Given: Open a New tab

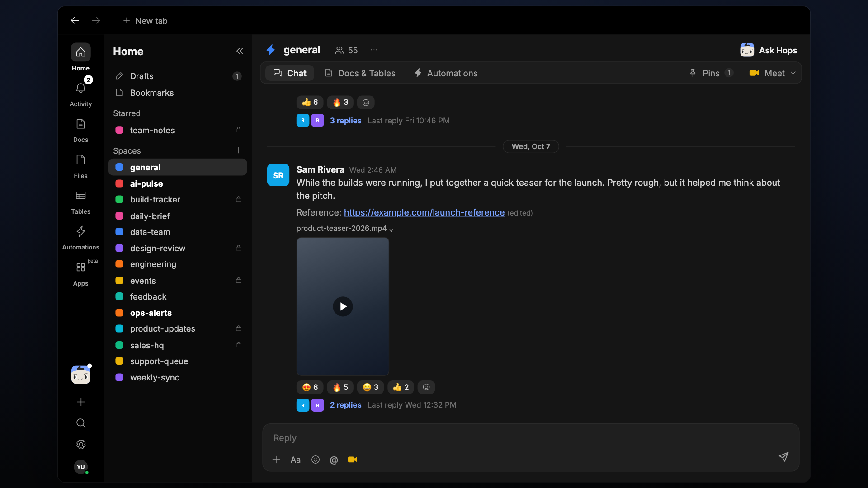Looking at the screenshot, I should coord(145,21).
